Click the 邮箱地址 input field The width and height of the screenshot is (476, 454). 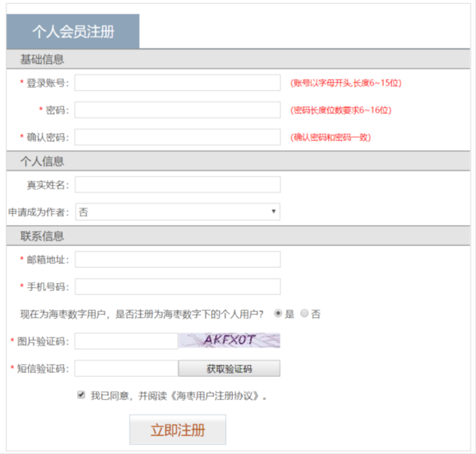177,260
